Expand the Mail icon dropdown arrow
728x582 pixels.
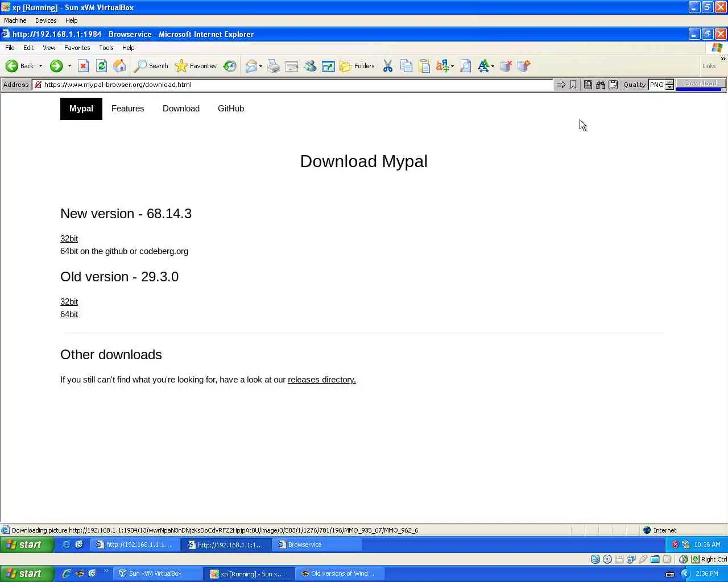[x=260, y=66]
